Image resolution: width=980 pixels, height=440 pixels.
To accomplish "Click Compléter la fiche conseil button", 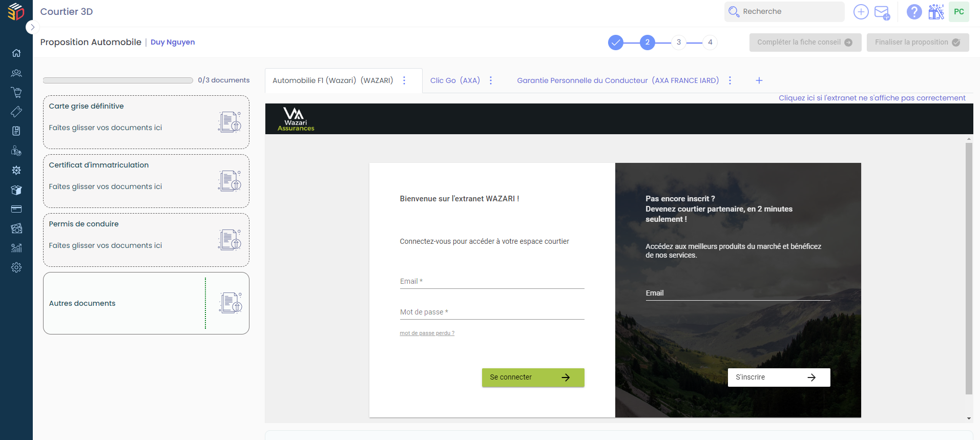I will click(x=805, y=43).
